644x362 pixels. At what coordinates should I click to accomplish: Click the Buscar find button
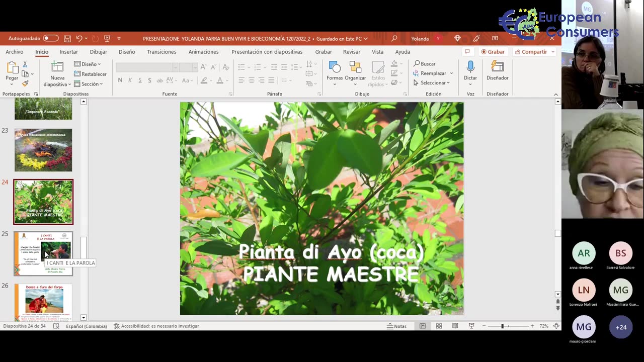tap(425, 64)
